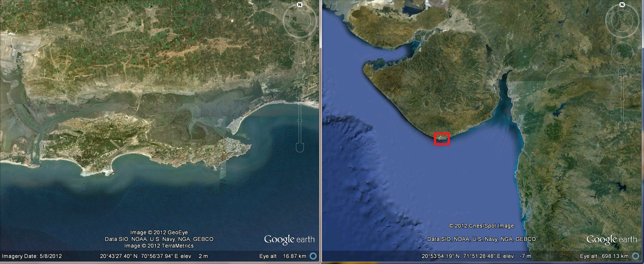644x264 pixels.
Task: Click the Look joystick ring in left map
Action: pos(300,21)
